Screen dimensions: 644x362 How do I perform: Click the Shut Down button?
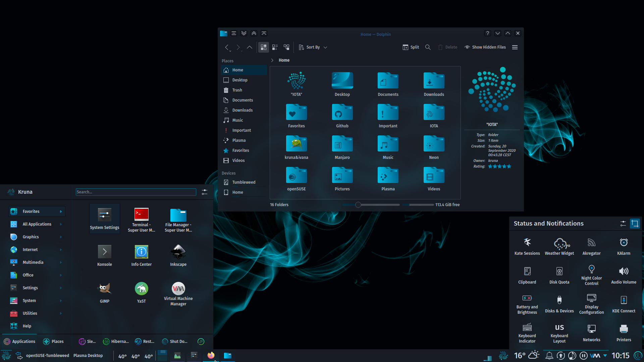pyautogui.click(x=175, y=342)
